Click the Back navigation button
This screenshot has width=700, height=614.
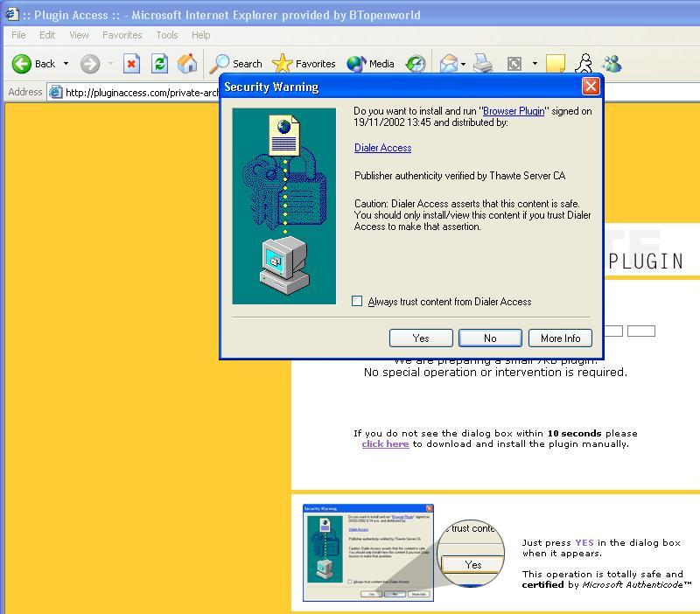33,64
